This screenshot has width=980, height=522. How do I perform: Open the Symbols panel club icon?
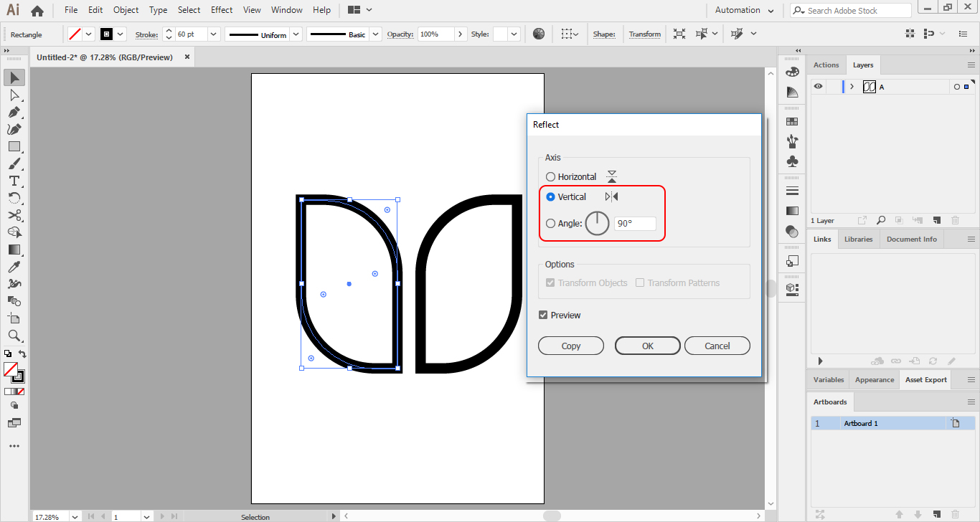coord(792,162)
